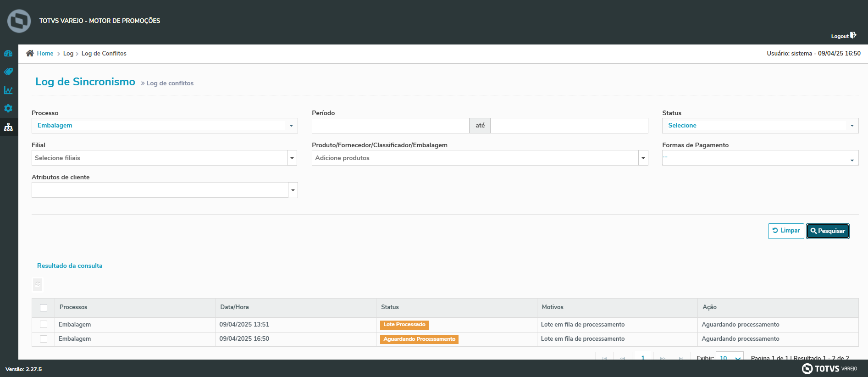Click the Limpar button
Viewport: 868px width, 377px height.
tap(786, 231)
